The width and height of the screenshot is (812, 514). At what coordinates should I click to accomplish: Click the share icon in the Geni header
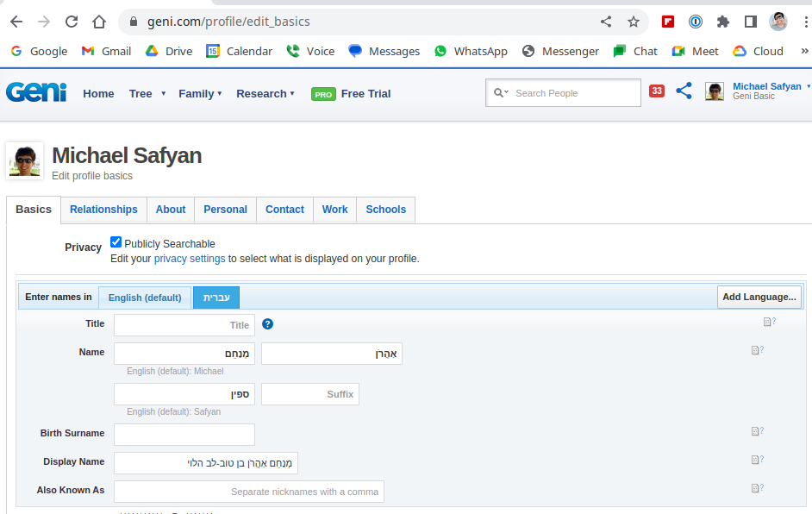(x=684, y=91)
